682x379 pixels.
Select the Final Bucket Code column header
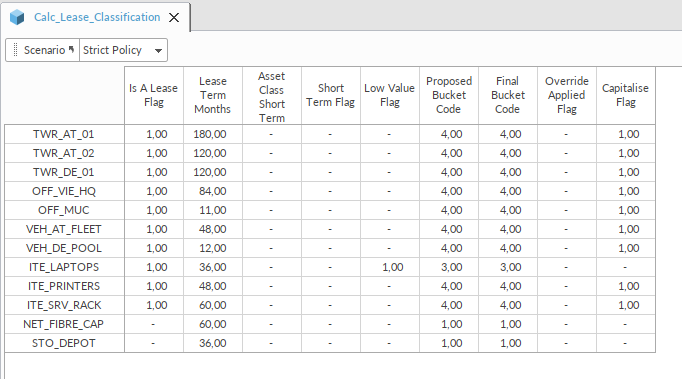pos(508,95)
